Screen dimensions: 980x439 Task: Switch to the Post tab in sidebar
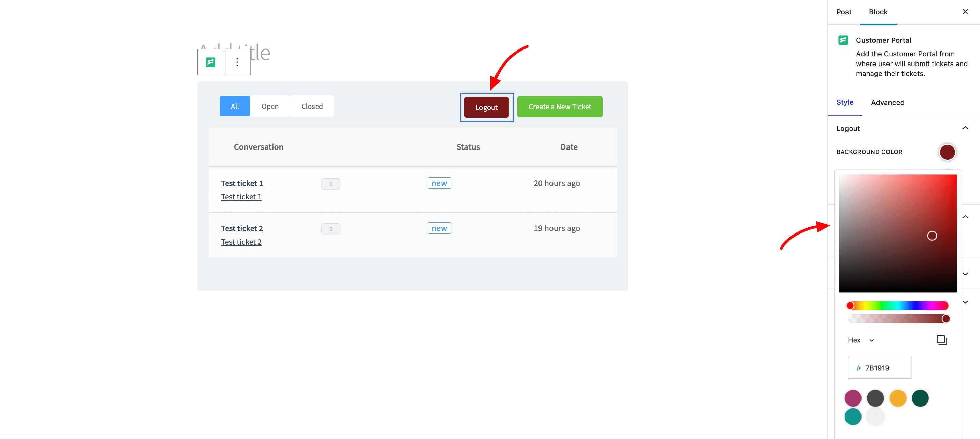point(844,12)
